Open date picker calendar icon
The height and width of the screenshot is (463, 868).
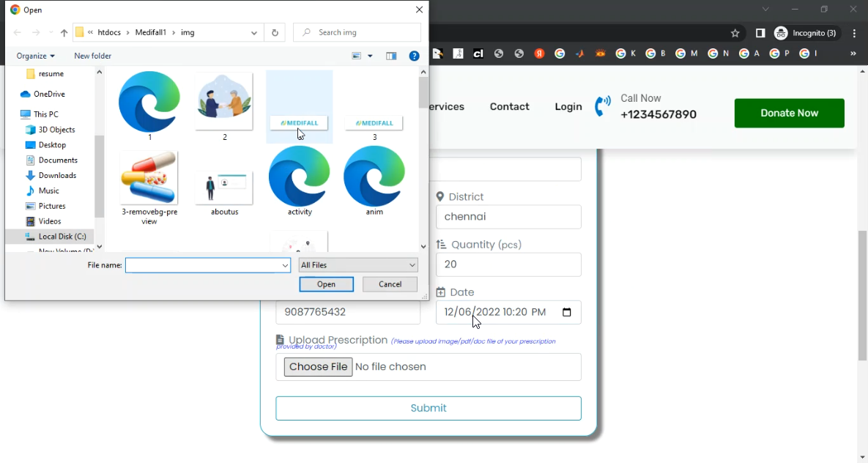566,312
